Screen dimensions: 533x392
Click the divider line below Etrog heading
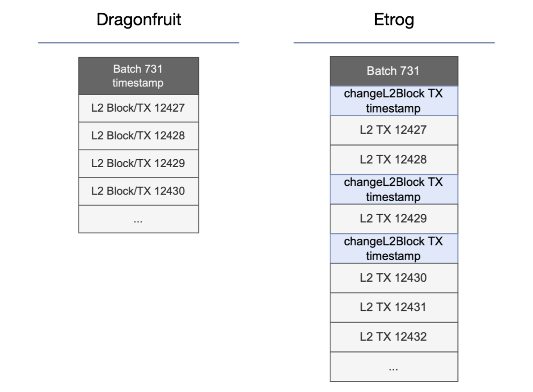394,43
